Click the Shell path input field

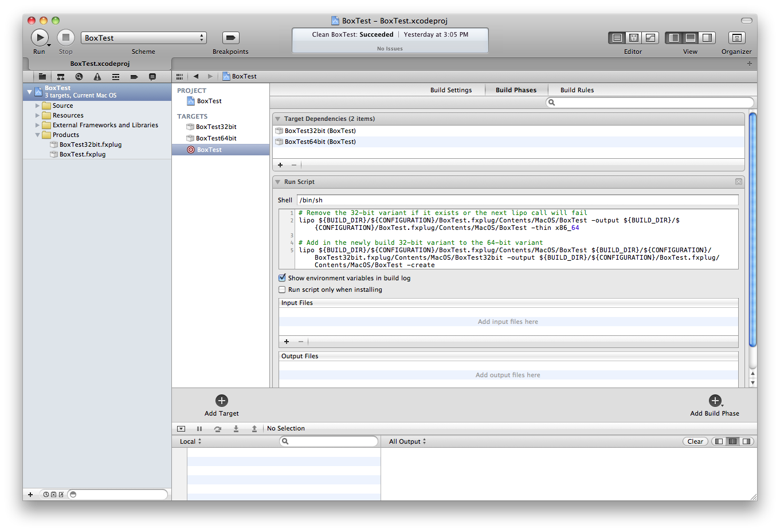(x=518, y=200)
